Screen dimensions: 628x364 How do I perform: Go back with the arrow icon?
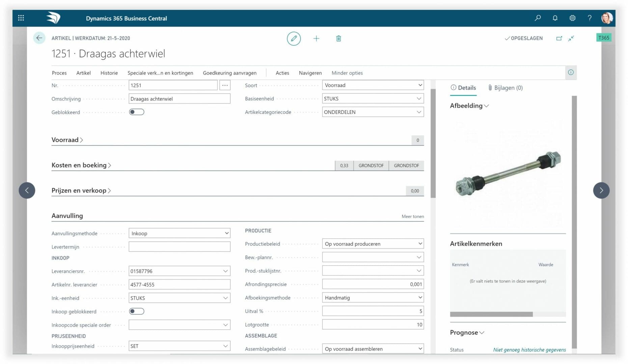tap(39, 38)
